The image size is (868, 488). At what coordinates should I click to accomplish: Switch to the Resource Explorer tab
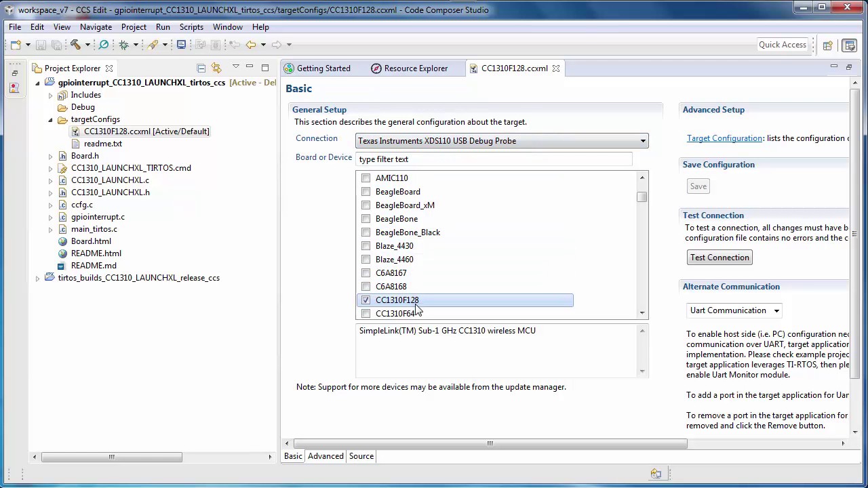(410, 68)
